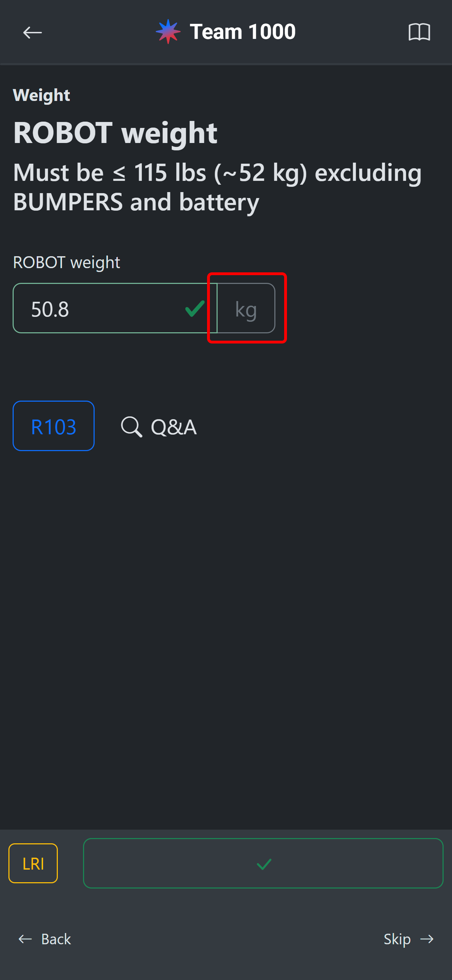Tap the back arrow in the header
Screen dimensions: 452x980
[x=32, y=33]
